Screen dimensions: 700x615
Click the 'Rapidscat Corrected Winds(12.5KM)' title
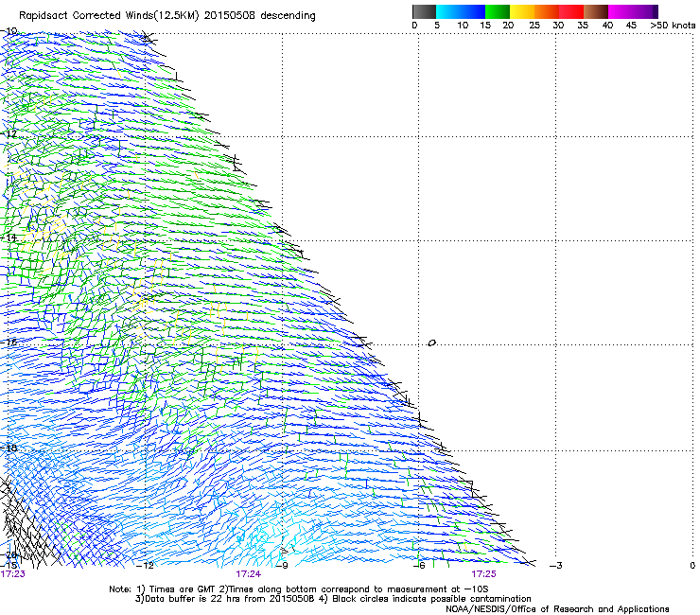tap(109, 16)
